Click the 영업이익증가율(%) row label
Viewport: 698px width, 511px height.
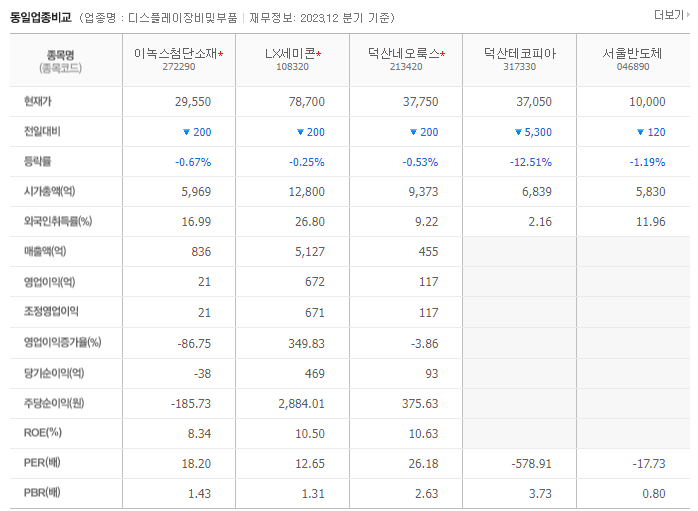63,342
